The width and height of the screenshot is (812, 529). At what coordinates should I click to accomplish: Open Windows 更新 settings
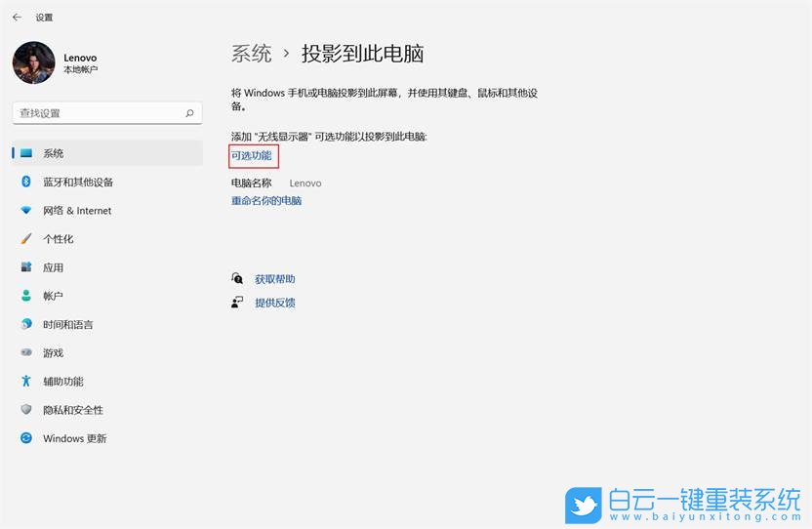pos(75,438)
